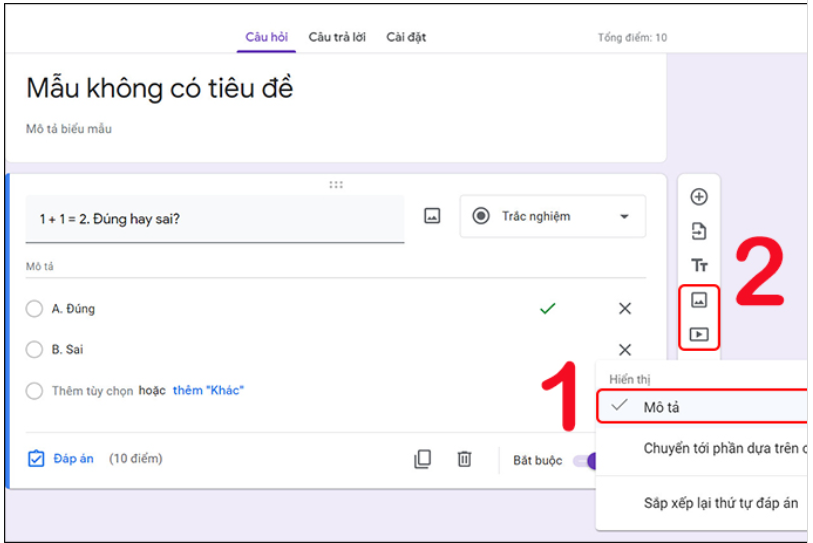This screenshot has width=813, height=543.
Task: Switch to Câu trả lời tab
Action: (x=337, y=37)
